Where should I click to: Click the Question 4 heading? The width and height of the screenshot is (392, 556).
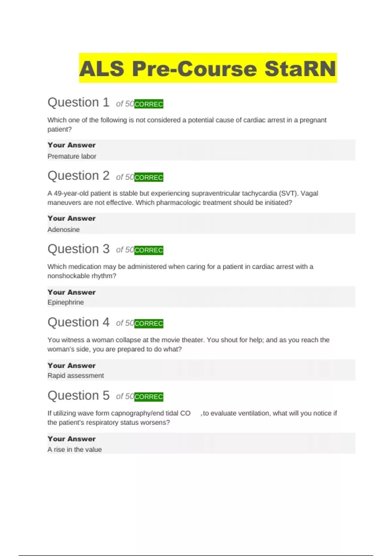pyautogui.click(x=78, y=322)
